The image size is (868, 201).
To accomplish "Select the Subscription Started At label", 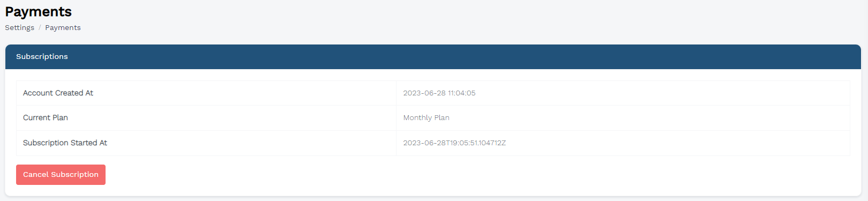I will coord(65,143).
